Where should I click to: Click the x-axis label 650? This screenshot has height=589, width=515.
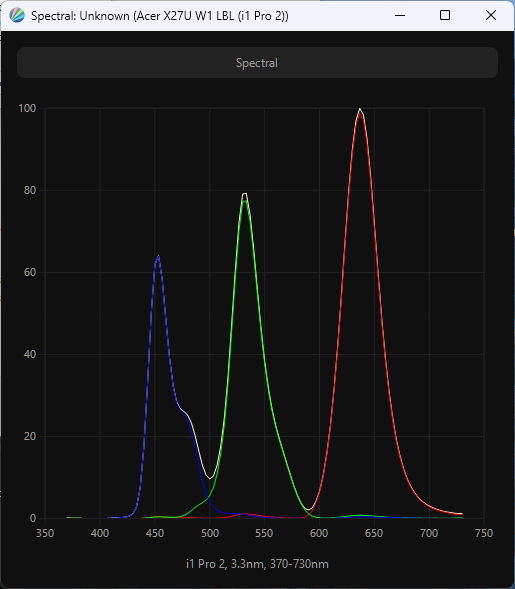(x=374, y=533)
